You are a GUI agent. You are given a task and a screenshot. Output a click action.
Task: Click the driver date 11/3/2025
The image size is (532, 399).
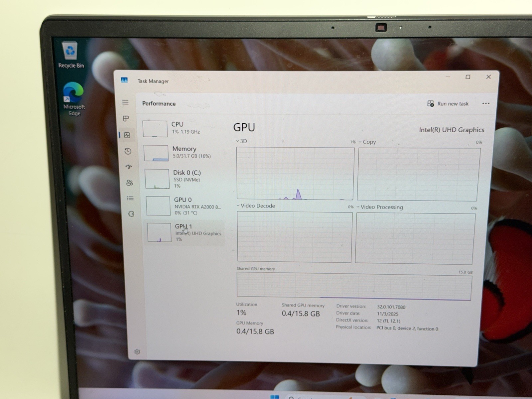tap(387, 314)
